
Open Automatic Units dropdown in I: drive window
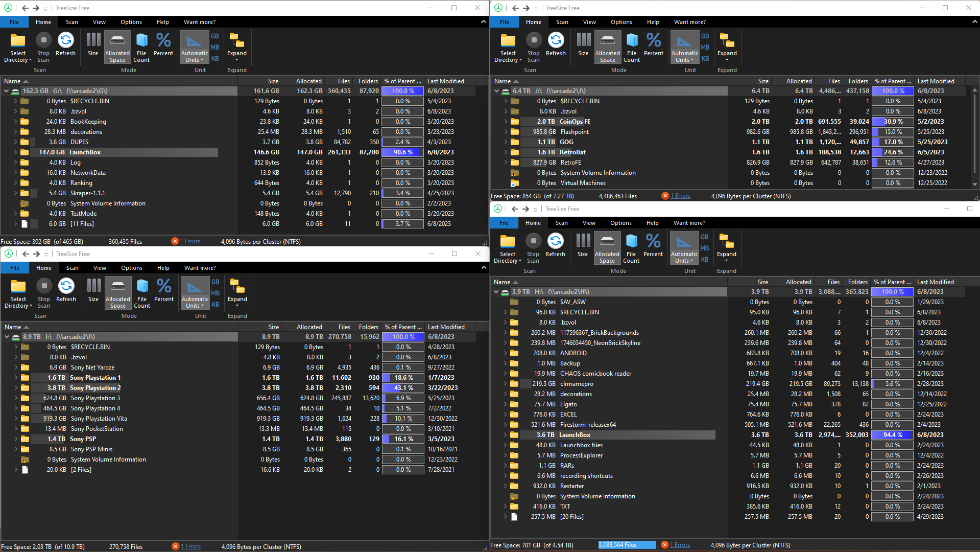pyautogui.click(x=195, y=302)
